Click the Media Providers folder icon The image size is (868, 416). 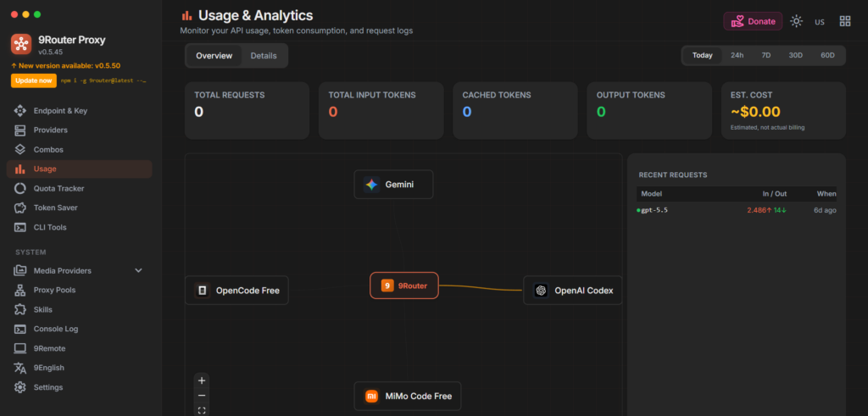point(20,270)
